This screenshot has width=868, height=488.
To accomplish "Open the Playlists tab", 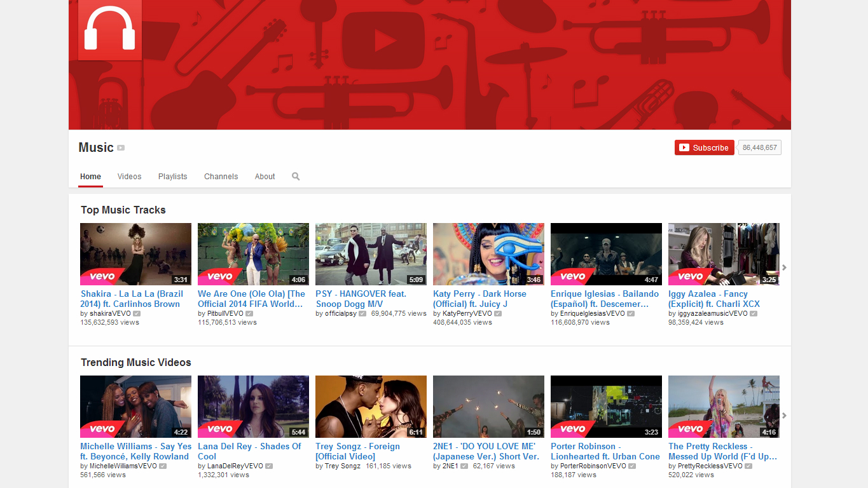I will pyautogui.click(x=172, y=177).
